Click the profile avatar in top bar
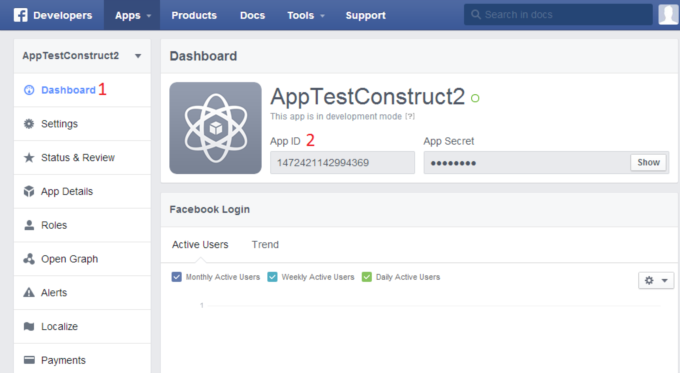 pos(668,15)
